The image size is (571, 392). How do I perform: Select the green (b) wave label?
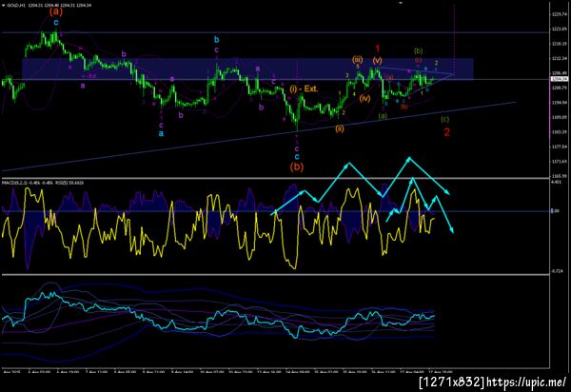click(419, 50)
